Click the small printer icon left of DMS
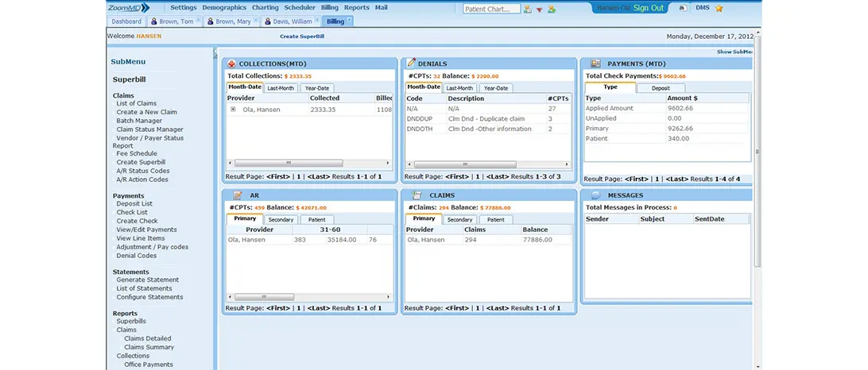The width and height of the screenshot is (868, 370). 683,8
